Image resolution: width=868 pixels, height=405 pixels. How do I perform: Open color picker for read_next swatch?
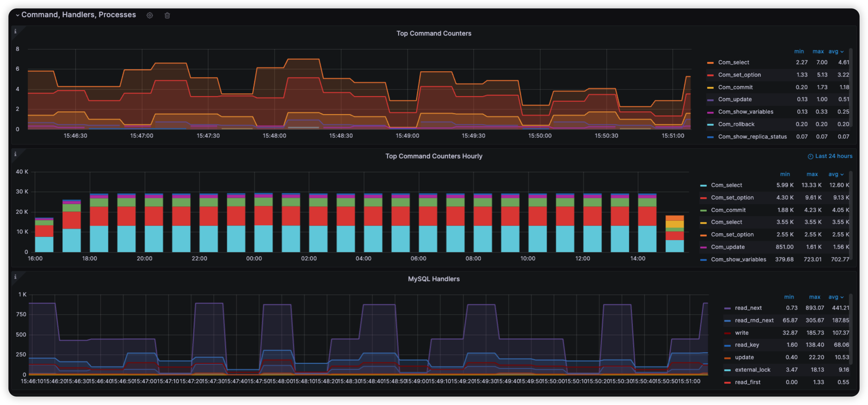click(727, 308)
